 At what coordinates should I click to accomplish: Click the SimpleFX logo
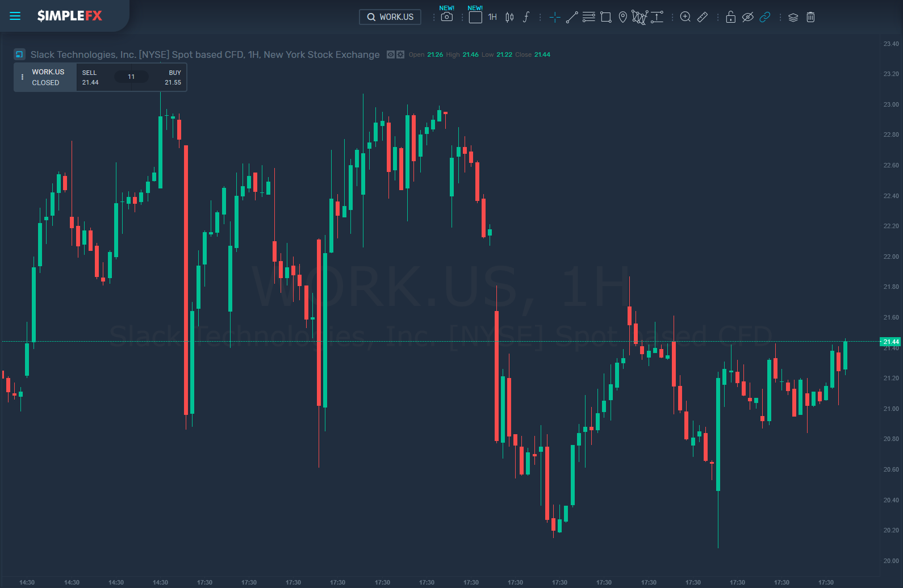pyautogui.click(x=70, y=16)
